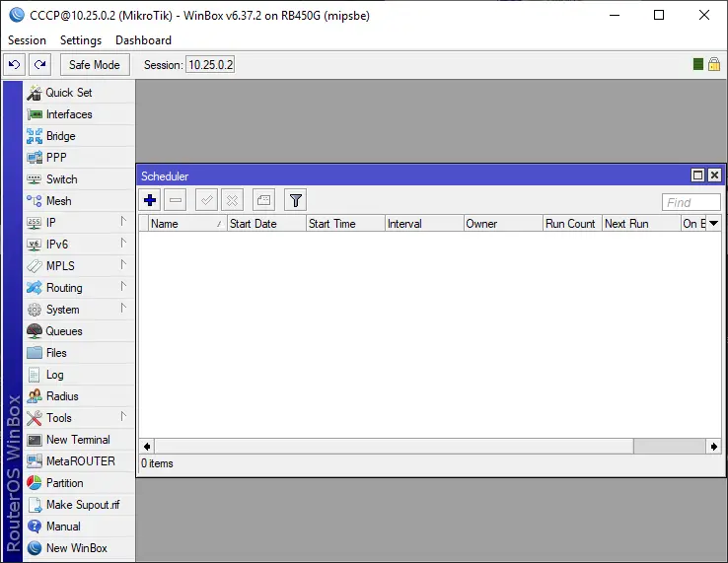This screenshot has width=728, height=563.
Task: Click Make Supout.rif in sidebar
Action: tap(79, 505)
